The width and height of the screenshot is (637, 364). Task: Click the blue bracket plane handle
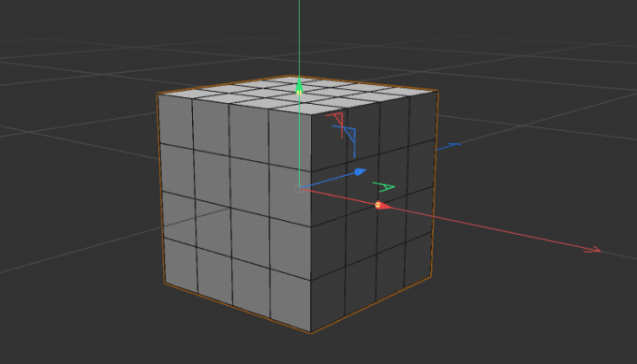tap(346, 140)
